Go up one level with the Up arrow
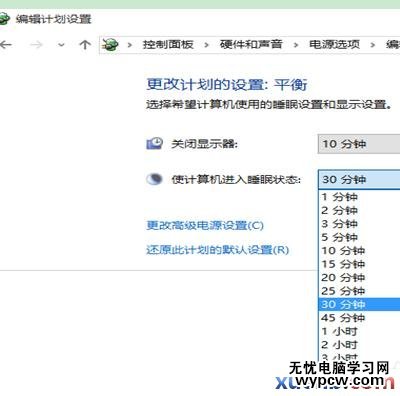This screenshot has height=396, width=400. (x=85, y=44)
